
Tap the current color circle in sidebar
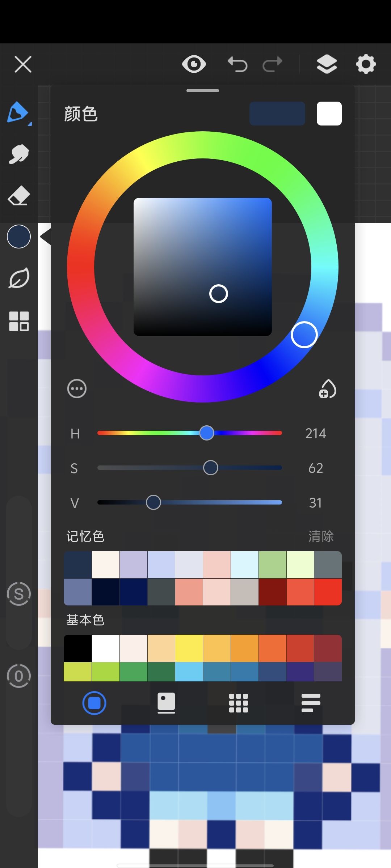click(19, 237)
